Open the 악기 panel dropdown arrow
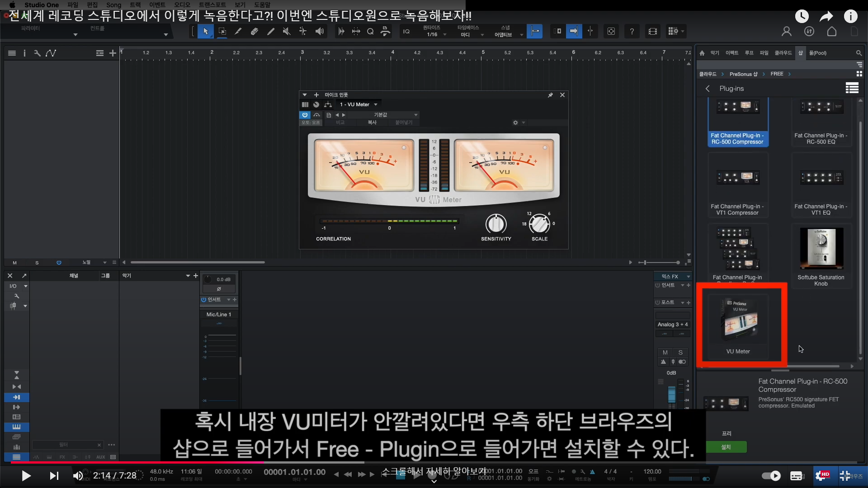868x488 pixels. pyautogui.click(x=188, y=276)
